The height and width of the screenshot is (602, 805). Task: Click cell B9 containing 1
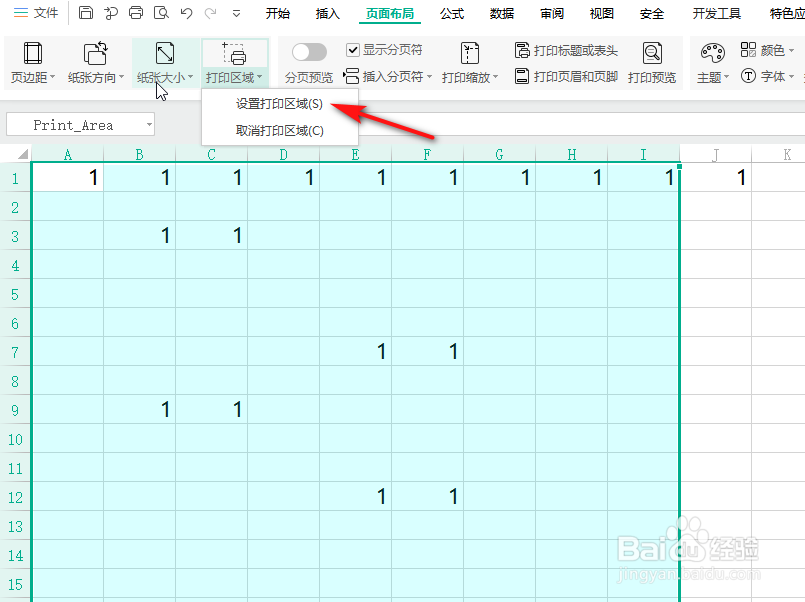(x=140, y=410)
